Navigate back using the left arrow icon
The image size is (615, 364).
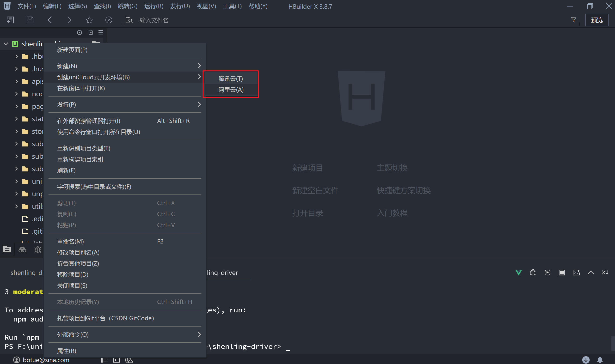tap(50, 20)
